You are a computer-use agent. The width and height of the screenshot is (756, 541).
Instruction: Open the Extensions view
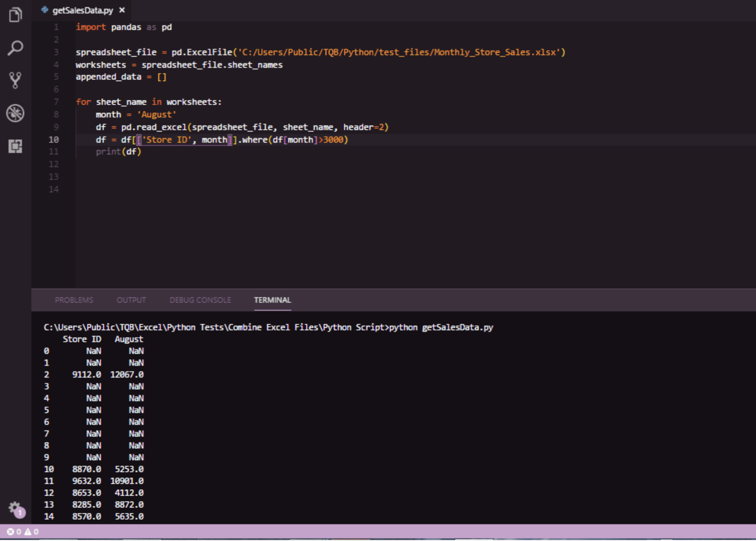point(15,146)
